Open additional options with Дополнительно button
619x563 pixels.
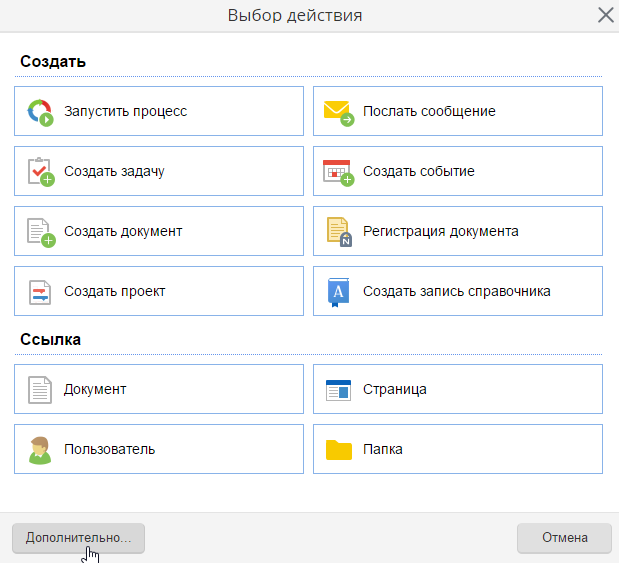[78, 538]
